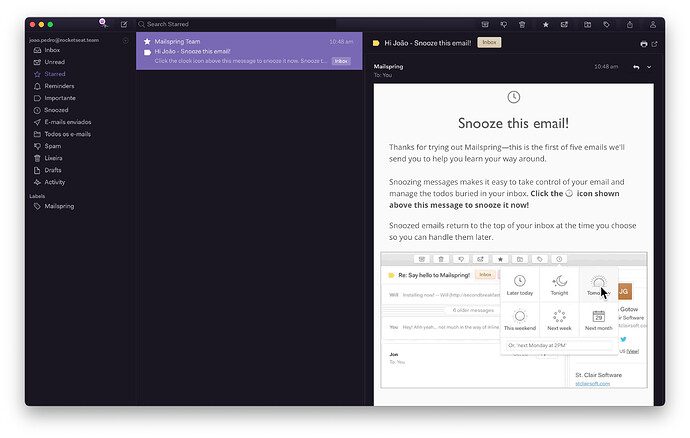690x438 pixels.
Task: Open the Inbox folder
Action: [x=52, y=50]
